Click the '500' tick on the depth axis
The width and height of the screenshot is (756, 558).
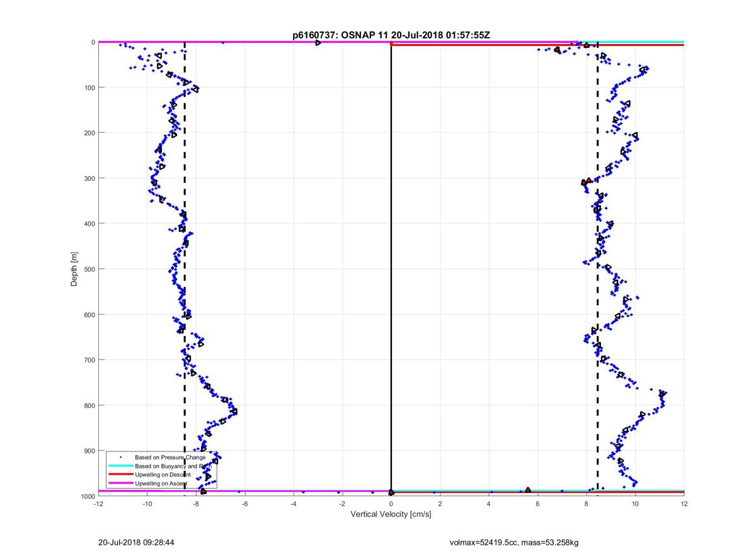point(89,269)
